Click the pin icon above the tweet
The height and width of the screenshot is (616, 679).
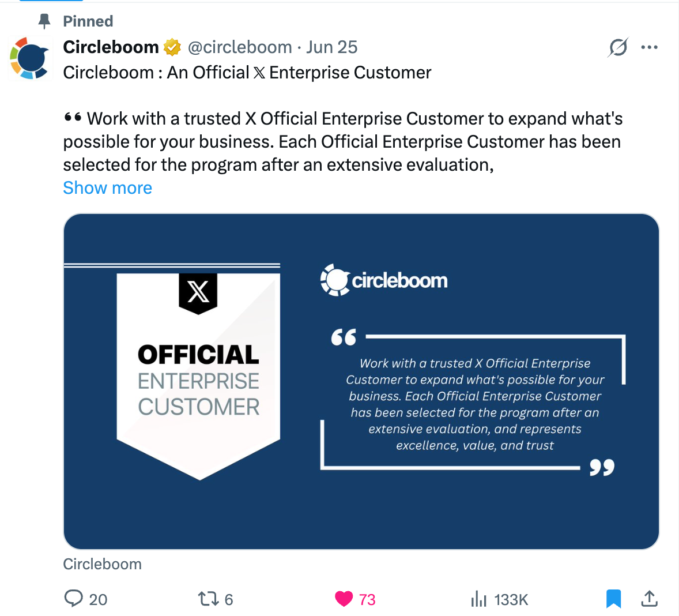click(44, 21)
